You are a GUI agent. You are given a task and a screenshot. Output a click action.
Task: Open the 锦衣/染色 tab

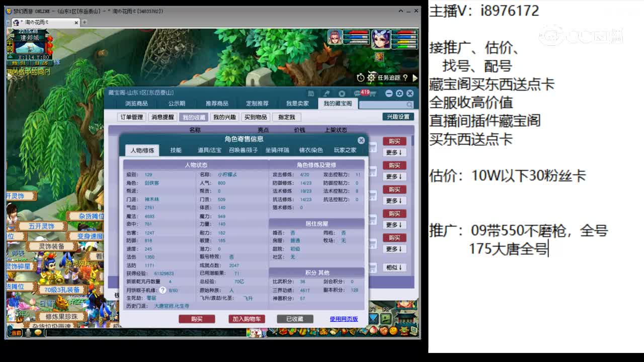point(311,150)
